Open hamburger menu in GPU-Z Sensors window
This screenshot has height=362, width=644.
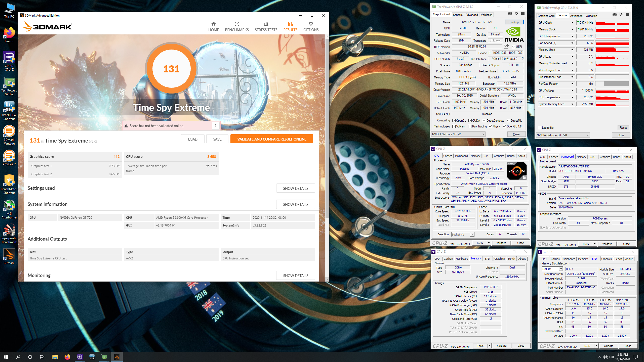tap(627, 15)
